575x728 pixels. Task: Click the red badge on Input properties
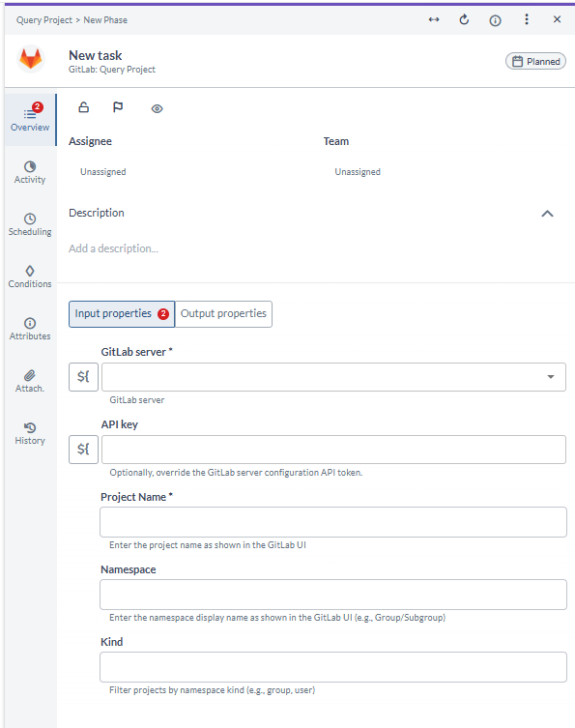point(163,314)
